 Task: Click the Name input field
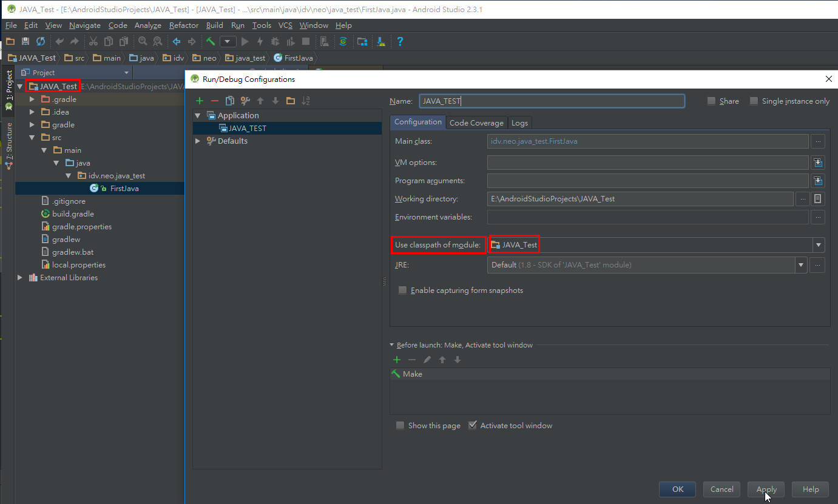click(552, 101)
